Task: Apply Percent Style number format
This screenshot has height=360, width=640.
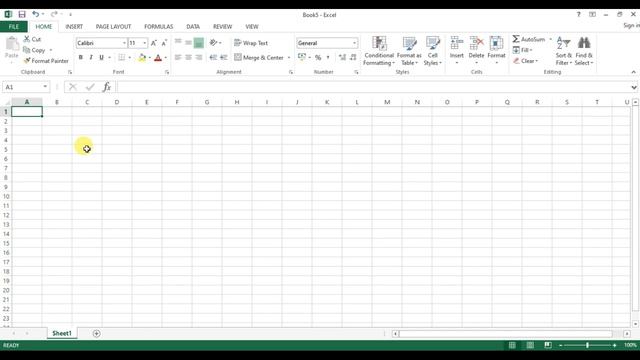Action: pos(318,58)
